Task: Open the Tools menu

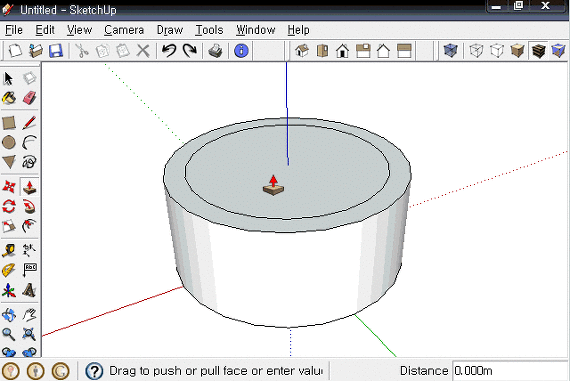Action: point(209,30)
